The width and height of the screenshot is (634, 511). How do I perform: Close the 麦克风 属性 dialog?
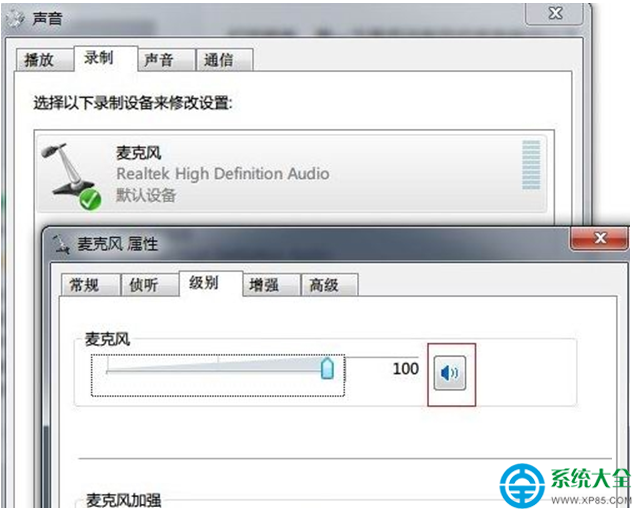pyautogui.click(x=599, y=239)
